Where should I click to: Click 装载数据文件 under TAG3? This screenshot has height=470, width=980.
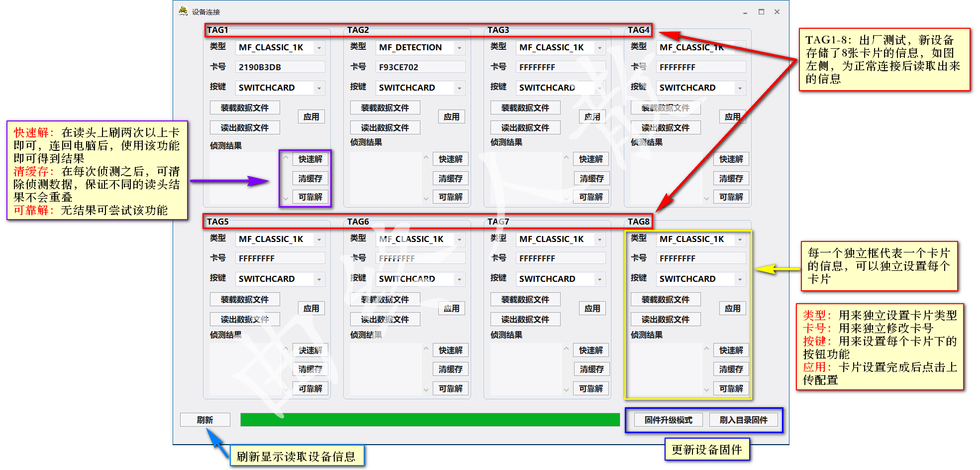[525, 107]
